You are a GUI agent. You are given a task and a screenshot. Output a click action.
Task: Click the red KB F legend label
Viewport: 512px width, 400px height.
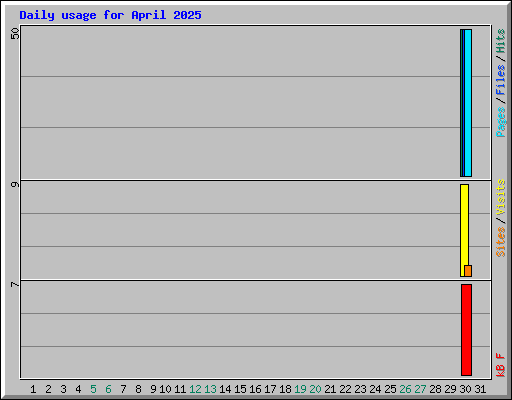click(500, 365)
